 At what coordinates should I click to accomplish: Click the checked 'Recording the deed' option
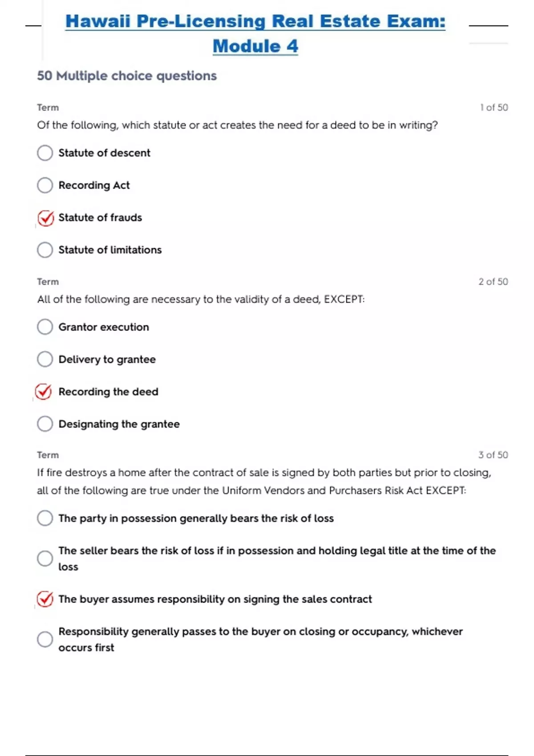44,392
